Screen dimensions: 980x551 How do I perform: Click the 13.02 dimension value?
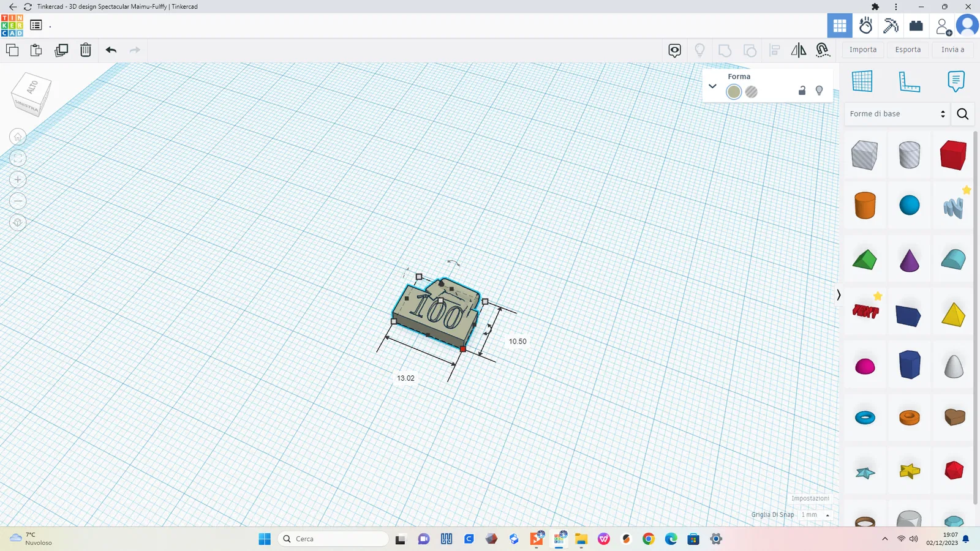(405, 378)
